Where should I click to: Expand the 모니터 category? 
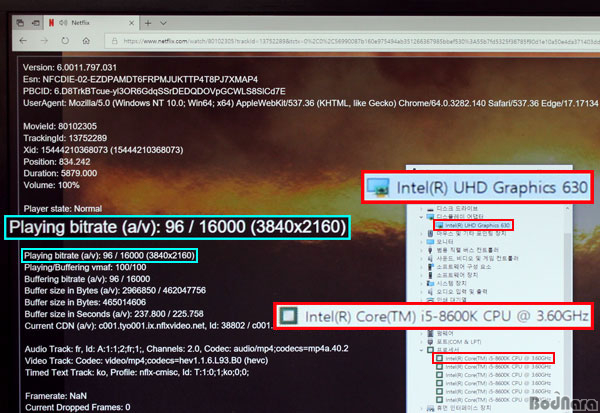pyautogui.click(x=422, y=242)
